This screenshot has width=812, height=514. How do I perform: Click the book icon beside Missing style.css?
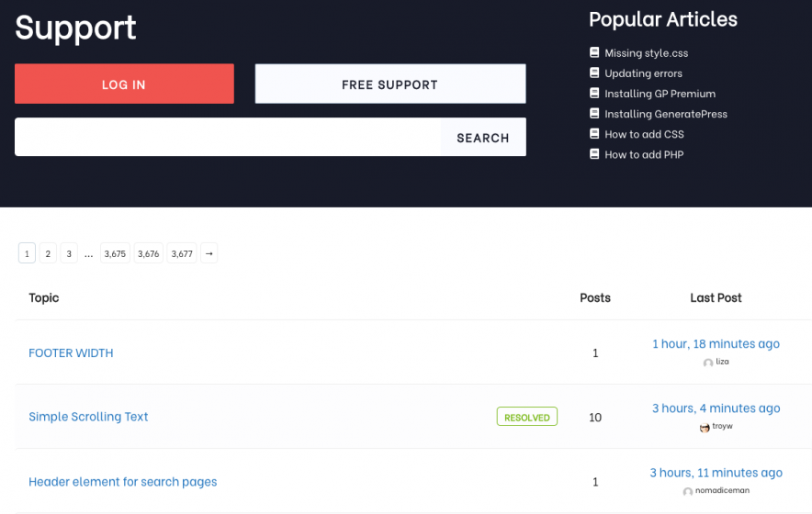594,53
